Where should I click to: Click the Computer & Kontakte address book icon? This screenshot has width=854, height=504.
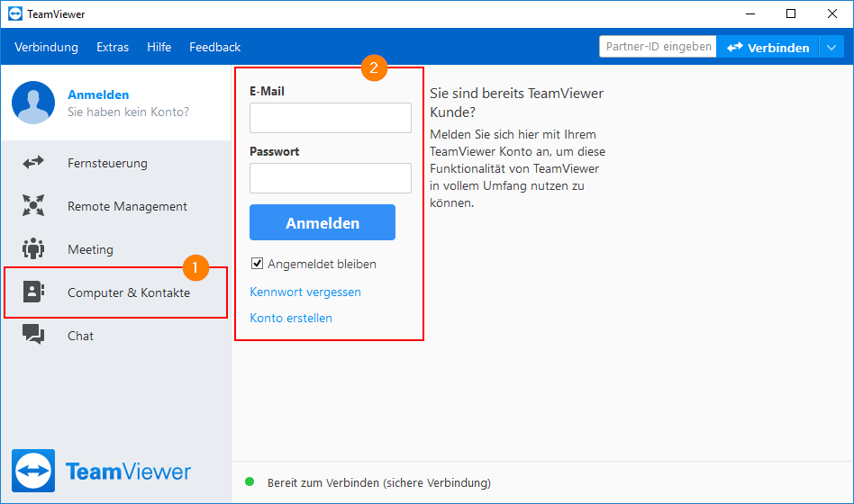coord(33,292)
